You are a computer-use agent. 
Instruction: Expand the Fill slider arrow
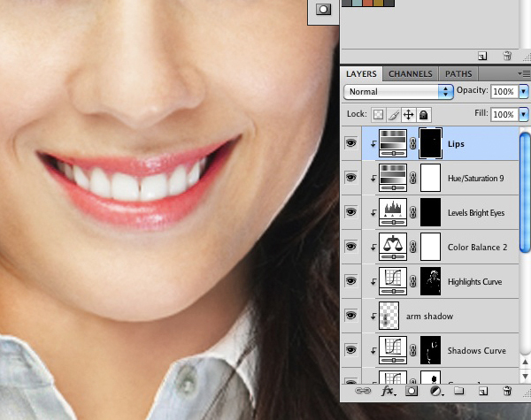pyautogui.click(x=524, y=115)
